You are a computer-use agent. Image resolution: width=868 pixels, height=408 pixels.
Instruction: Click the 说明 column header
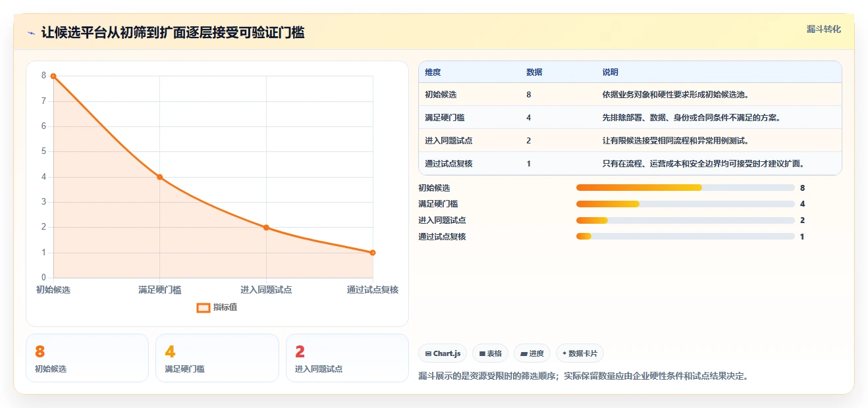(610, 72)
